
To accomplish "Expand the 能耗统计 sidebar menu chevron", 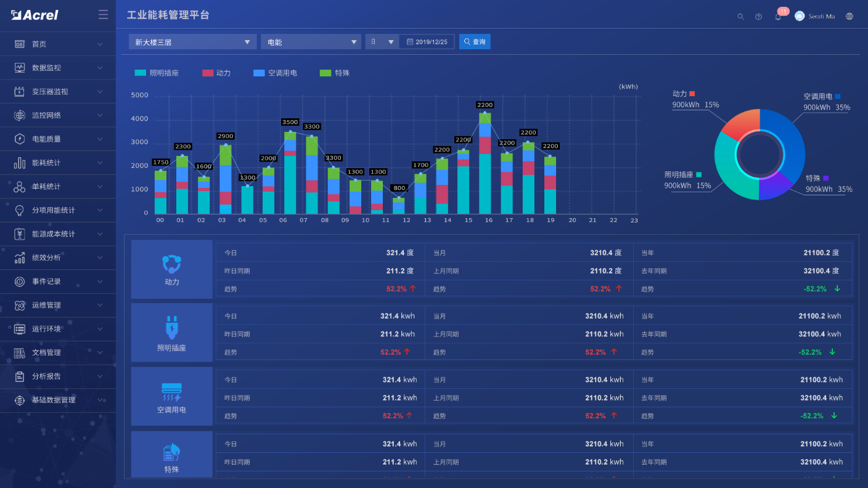I will (x=100, y=163).
